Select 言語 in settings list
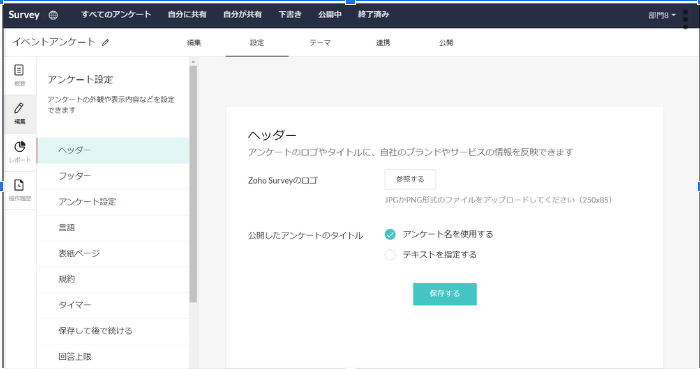Viewport: 700px width, 369px height. pyautogui.click(x=113, y=228)
